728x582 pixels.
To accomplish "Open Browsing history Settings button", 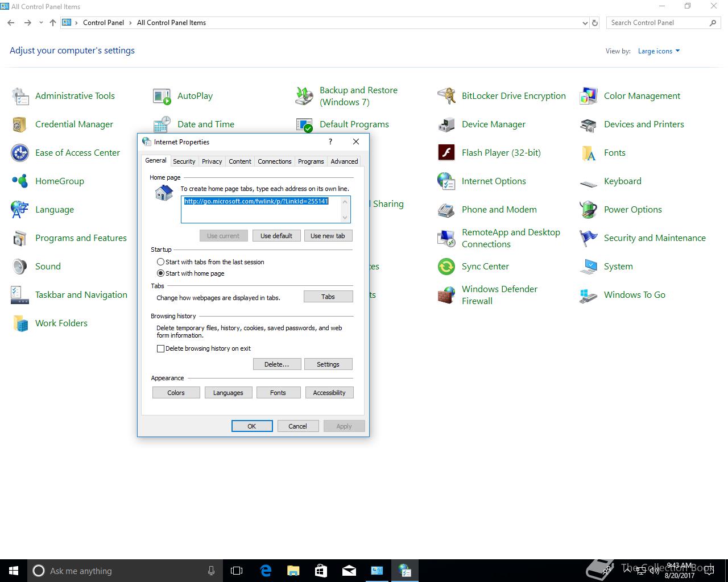I will point(328,364).
